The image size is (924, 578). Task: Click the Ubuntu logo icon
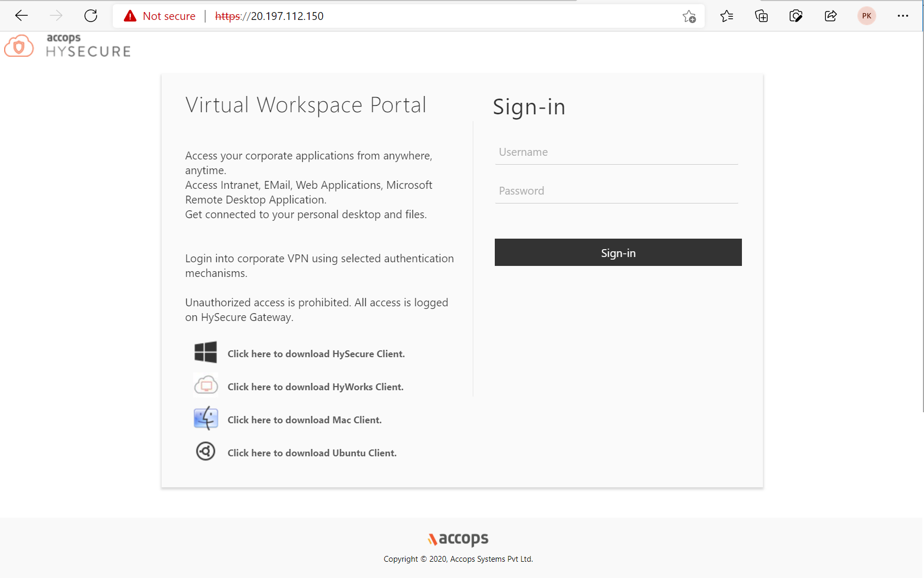pyautogui.click(x=206, y=451)
